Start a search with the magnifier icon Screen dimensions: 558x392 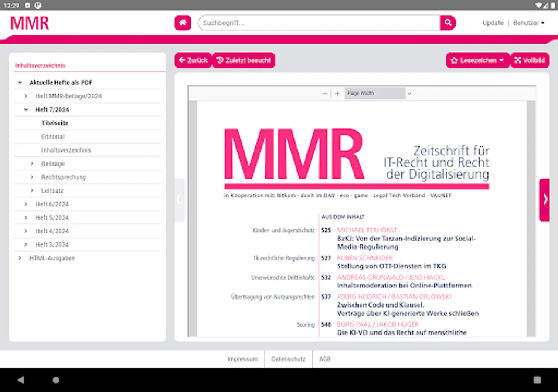[448, 23]
